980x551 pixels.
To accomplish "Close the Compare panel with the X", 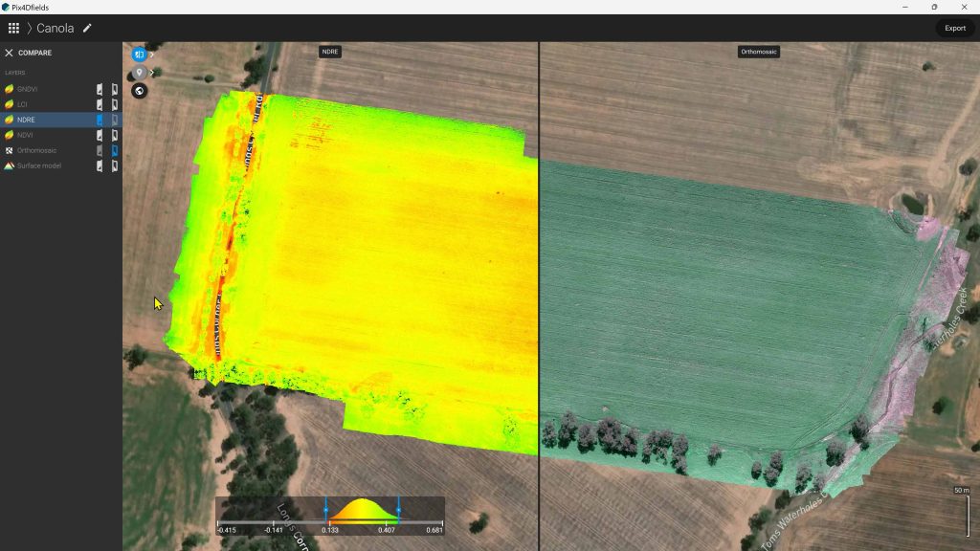I will [10, 53].
